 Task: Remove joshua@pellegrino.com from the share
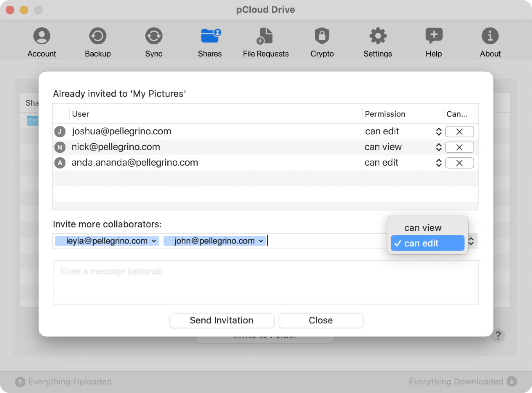coord(460,131)
